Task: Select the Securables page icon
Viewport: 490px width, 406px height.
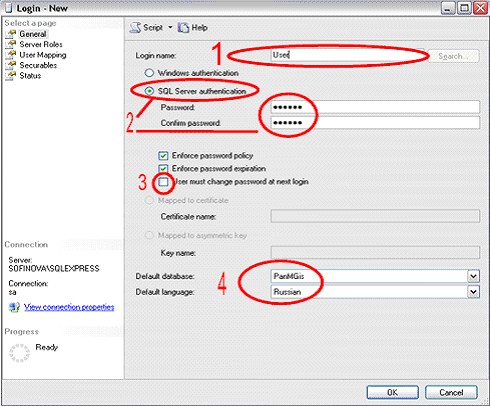Action: pyautogui.click(x=11, y=65)
